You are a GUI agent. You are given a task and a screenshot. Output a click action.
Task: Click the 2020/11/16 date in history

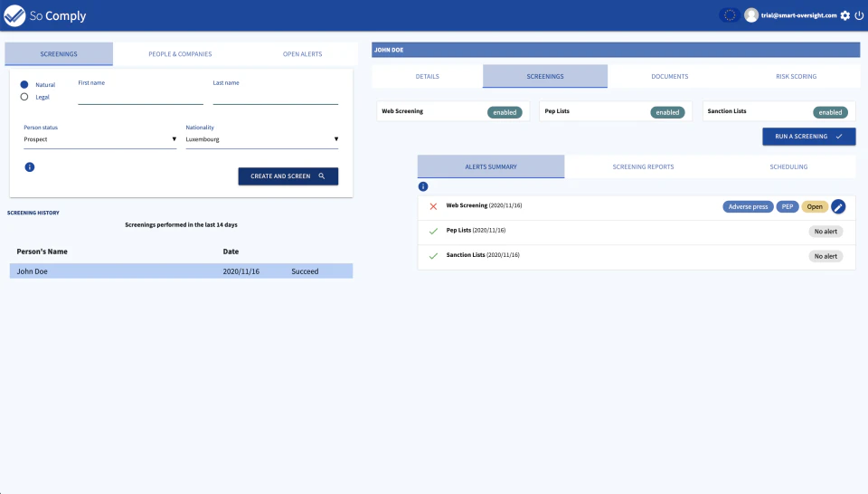241,271
